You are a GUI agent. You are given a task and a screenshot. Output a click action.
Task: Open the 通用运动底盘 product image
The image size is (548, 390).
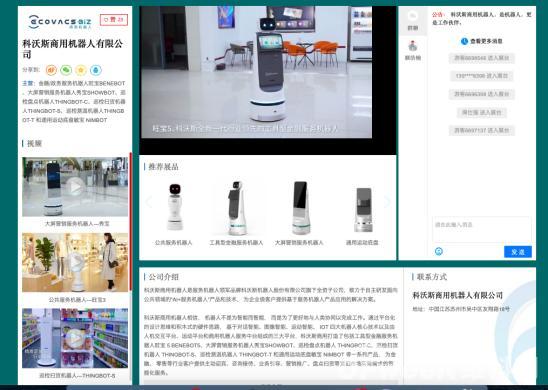(x=363, y=210)
